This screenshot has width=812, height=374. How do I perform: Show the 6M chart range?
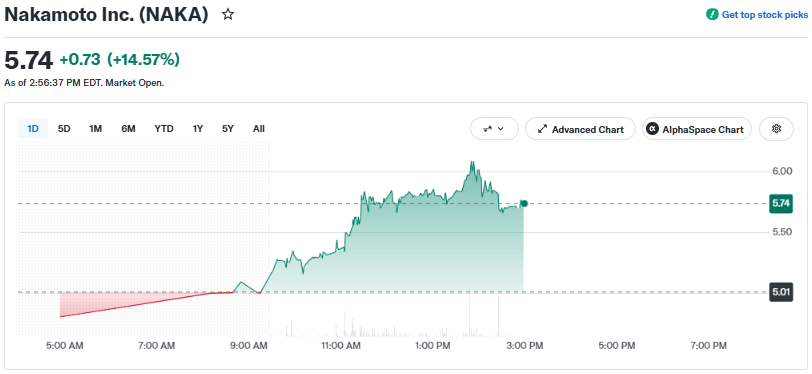click(128, 129)
